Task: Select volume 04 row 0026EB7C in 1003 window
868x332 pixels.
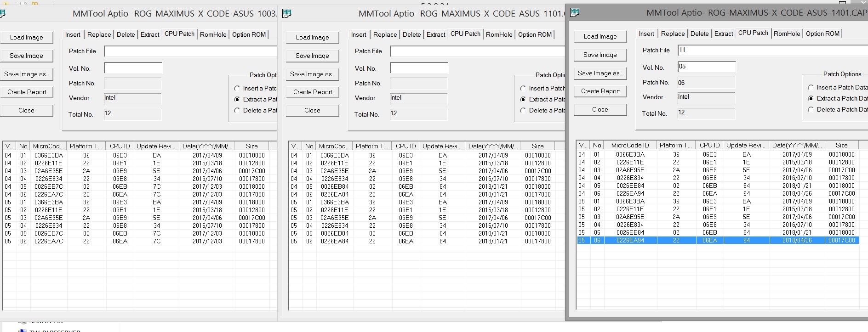Action: click(x=136, y=186)
